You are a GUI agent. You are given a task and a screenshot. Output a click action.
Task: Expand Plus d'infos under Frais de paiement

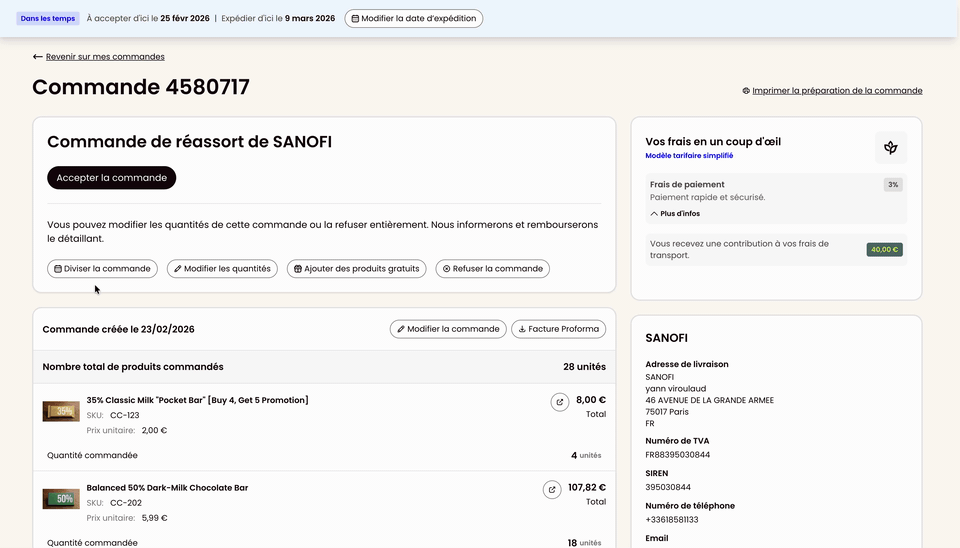tap(675, 214)
